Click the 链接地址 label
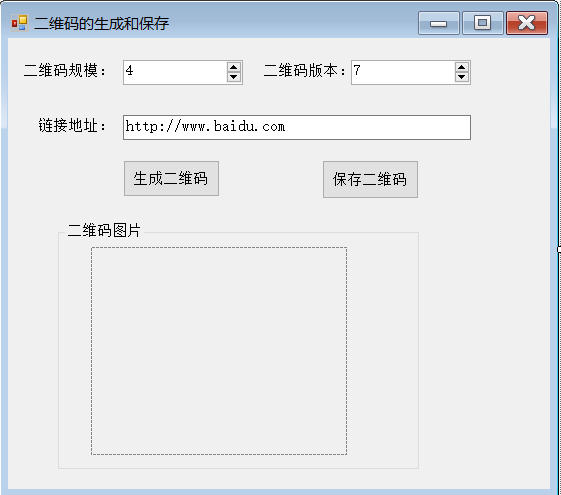 (73, 126)
